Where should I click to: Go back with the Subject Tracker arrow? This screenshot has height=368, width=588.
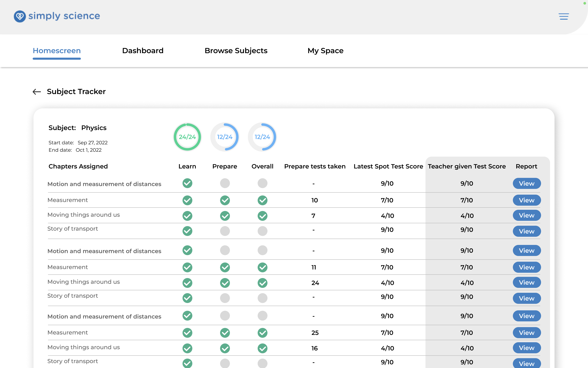tap(37, 92)
